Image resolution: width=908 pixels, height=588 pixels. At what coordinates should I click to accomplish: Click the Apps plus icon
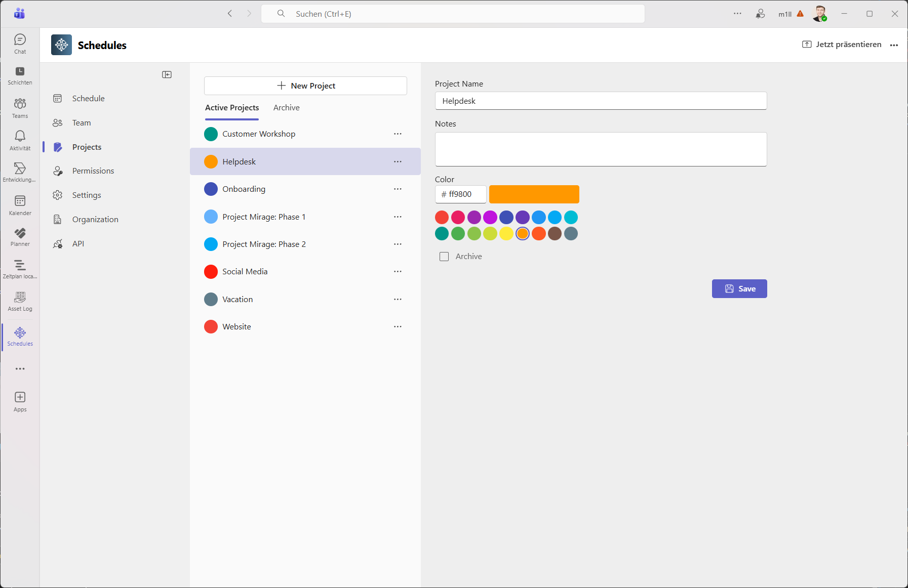pyautogui.click(x=20, y=397)
